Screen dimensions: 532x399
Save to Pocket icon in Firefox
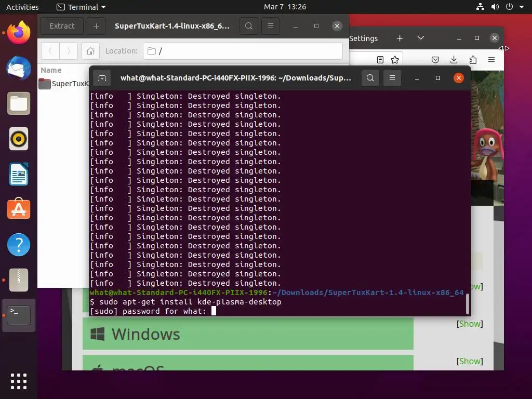click(x=435, y=60)
